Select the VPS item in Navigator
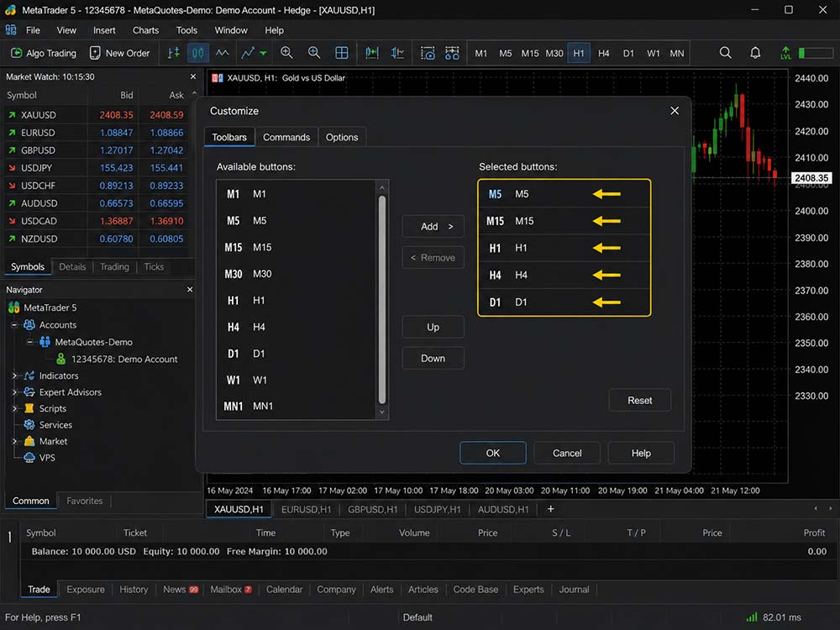 (x=39, y=458)
